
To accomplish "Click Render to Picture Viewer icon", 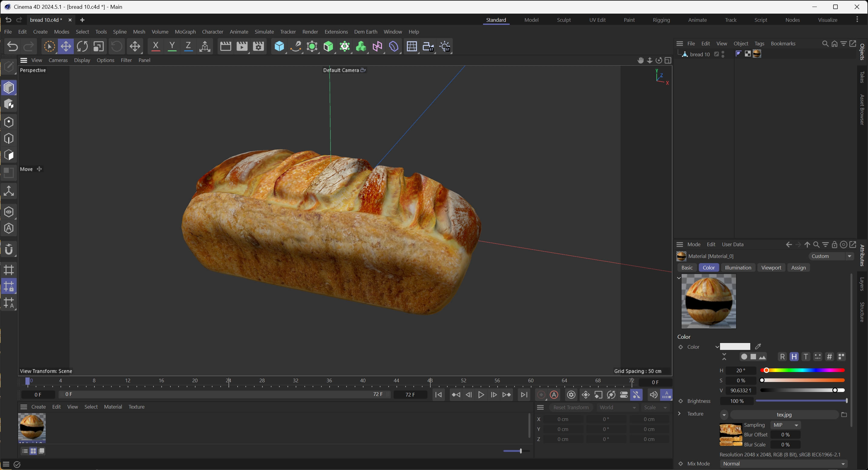I will point(242,47).
